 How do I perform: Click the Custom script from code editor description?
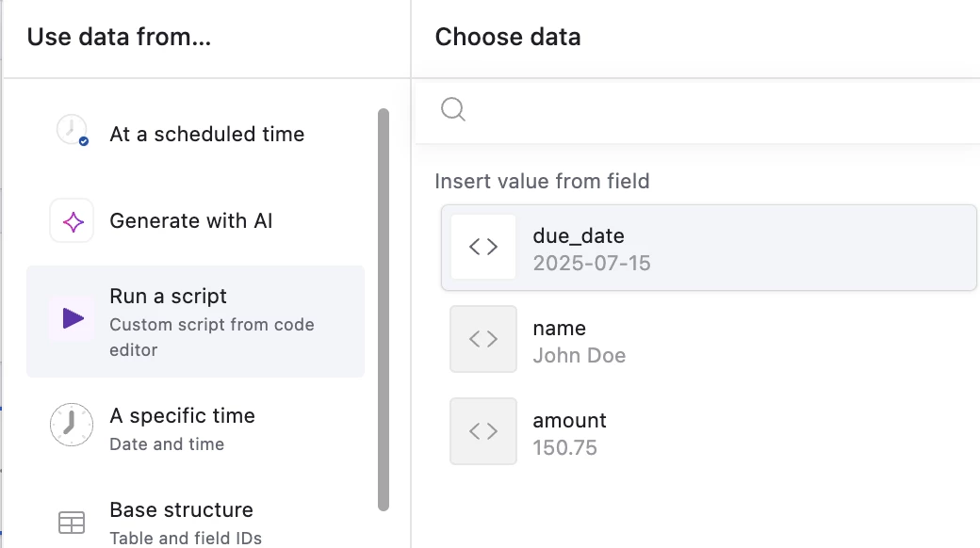click(212, 337)
